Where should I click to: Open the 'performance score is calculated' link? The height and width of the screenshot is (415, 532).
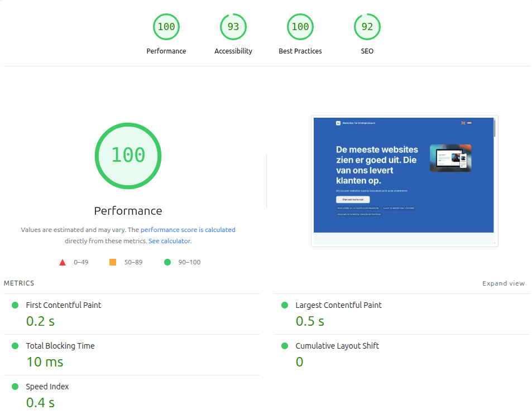pos(188,229)
